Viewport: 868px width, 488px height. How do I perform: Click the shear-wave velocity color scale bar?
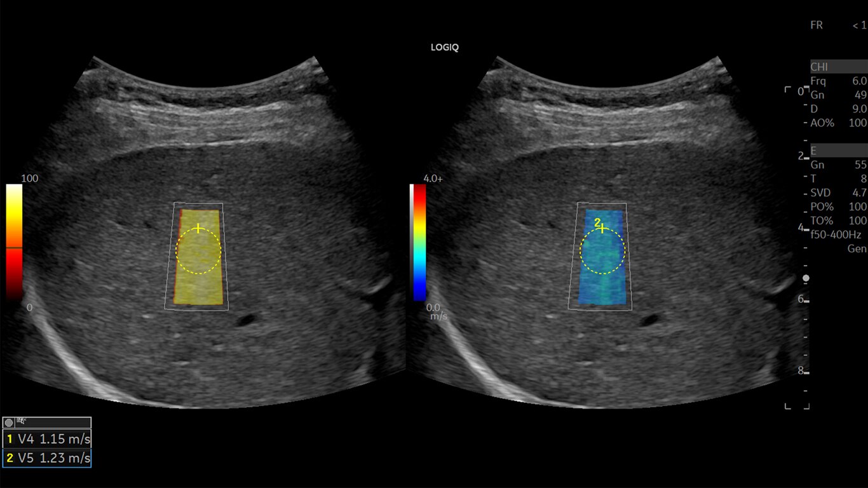(x=419, y=242)
